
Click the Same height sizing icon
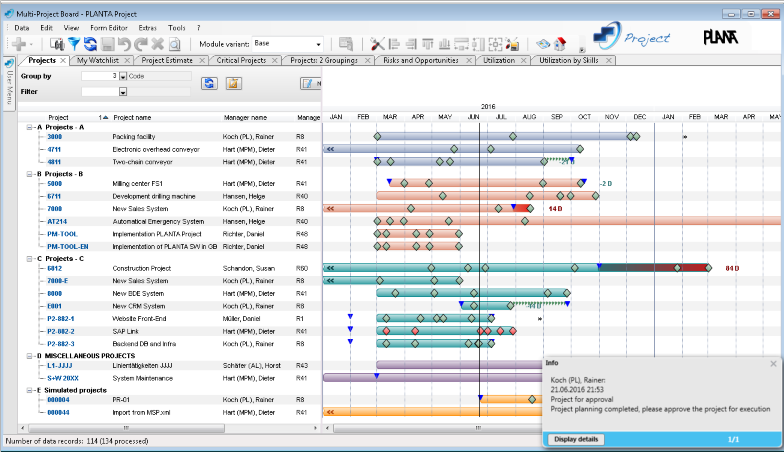478,44
